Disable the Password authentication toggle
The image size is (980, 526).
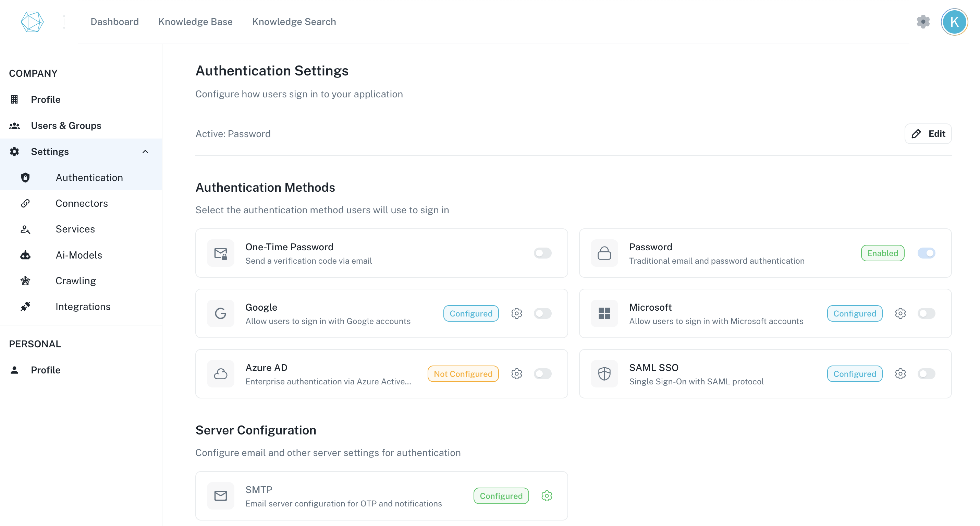(926, 253)
